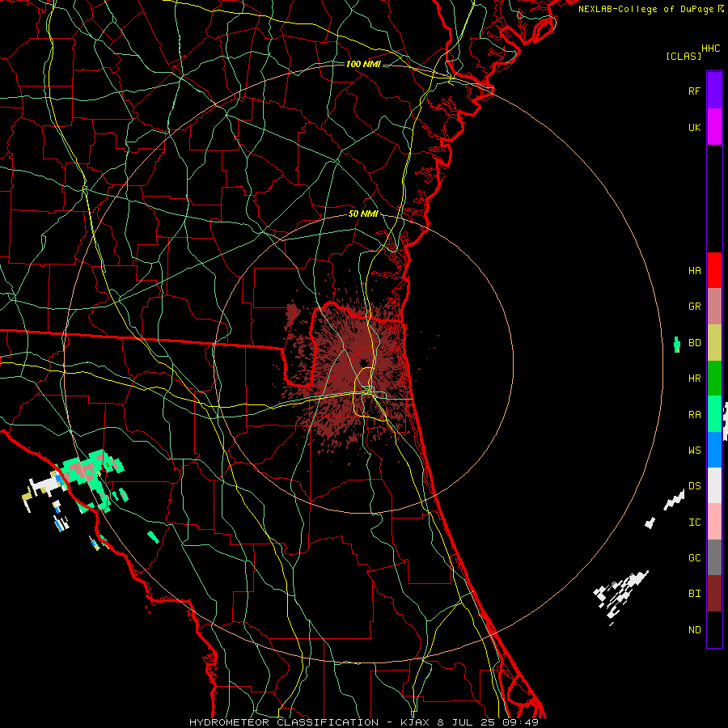Click the large white dry snow echoes offshore southeast

pos(620,598)
